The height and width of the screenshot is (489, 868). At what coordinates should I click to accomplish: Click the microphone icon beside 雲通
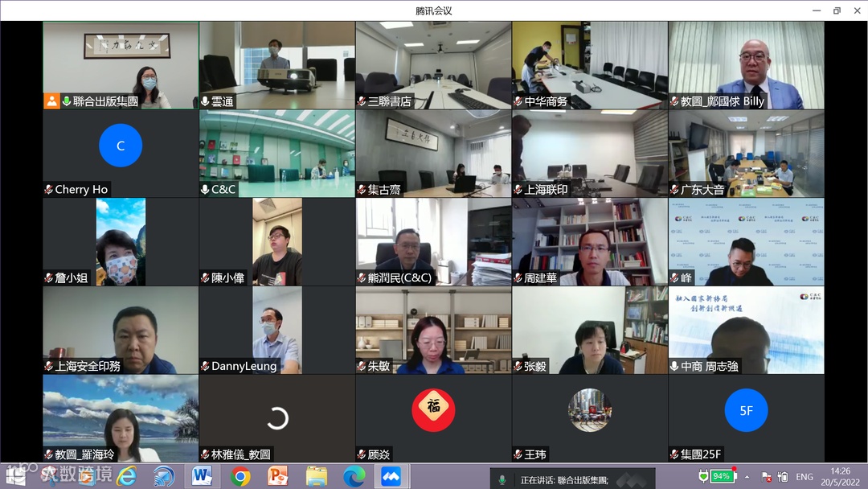(x=206, y=101)
